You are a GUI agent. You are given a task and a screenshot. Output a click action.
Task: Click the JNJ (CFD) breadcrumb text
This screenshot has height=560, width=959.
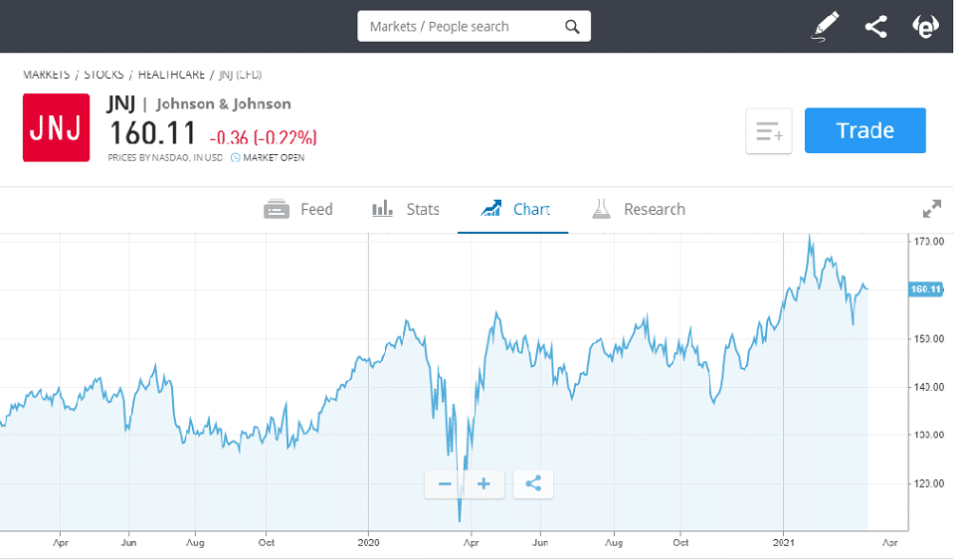pyautogui.click(x=241, y=75)
